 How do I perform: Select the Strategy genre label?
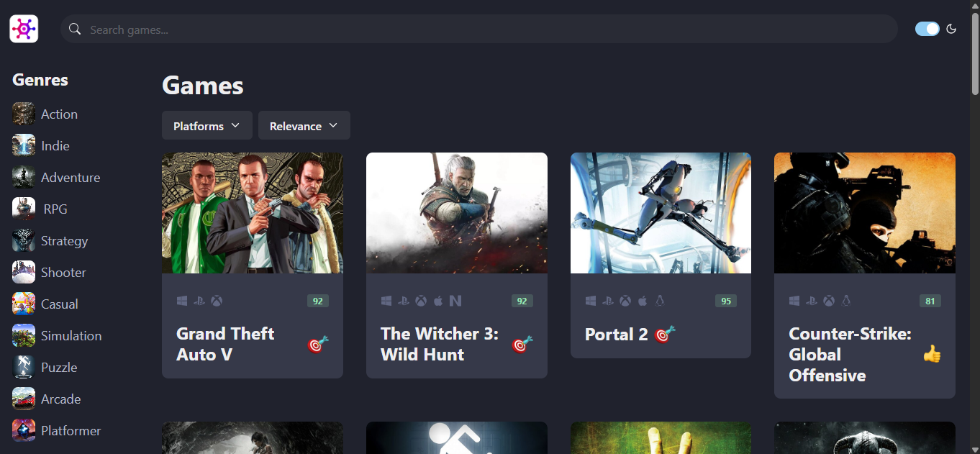pos(65,241)
